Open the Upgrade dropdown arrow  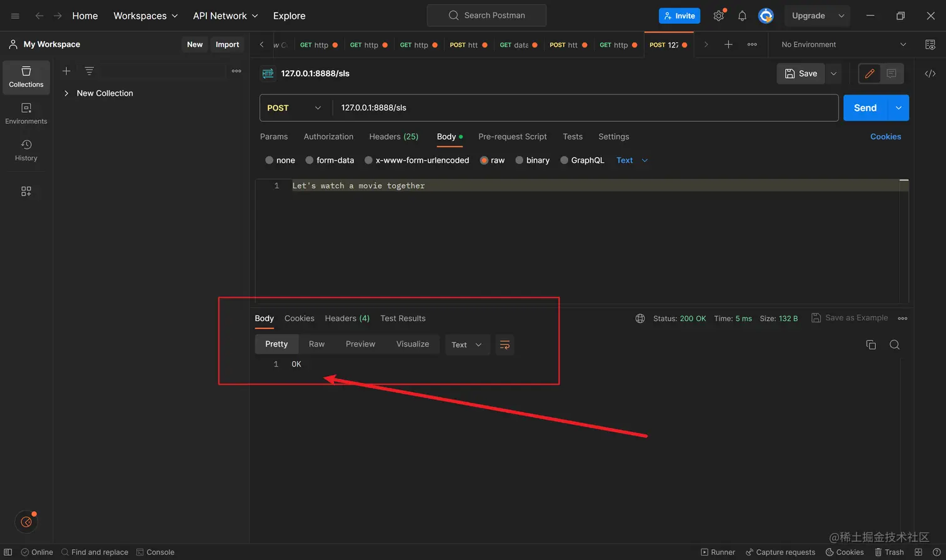coord(842,16)
